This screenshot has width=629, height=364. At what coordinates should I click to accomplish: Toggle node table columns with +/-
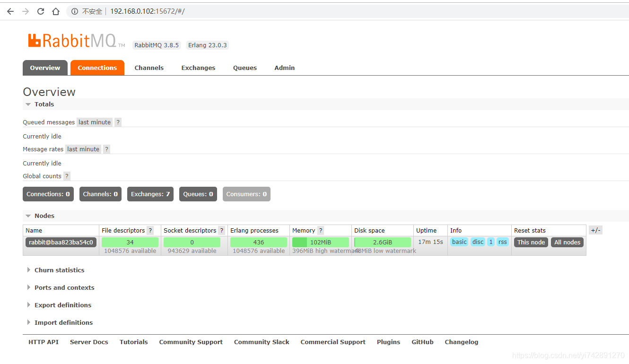pyautogui.click(x=596, y=230)
